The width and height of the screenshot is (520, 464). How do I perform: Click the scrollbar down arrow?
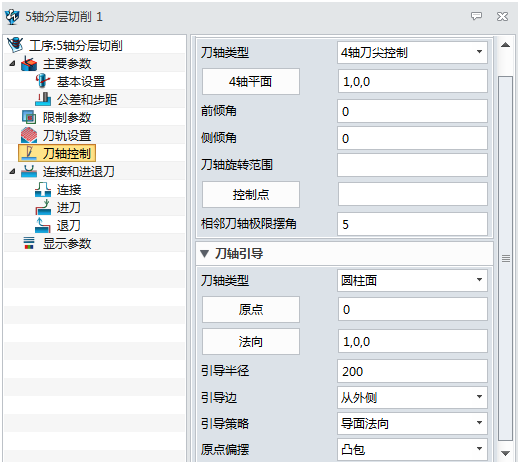click(505, 453)
